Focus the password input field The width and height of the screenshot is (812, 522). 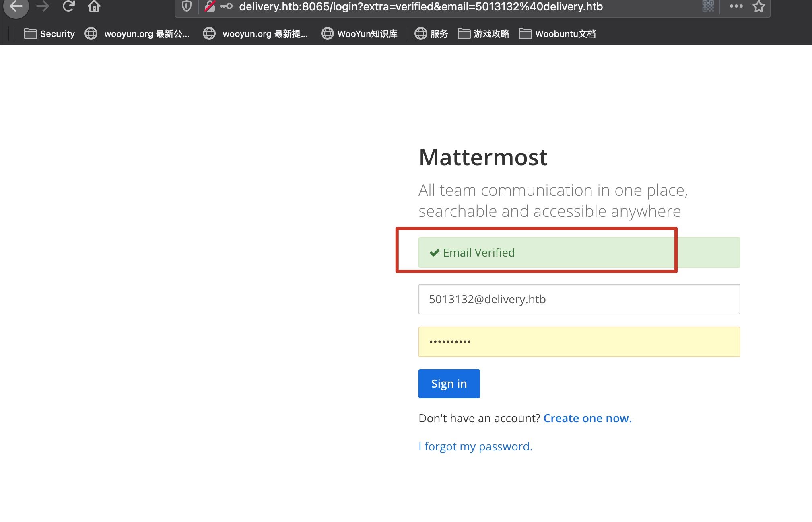pyautogui.click(x=579, y=342)
